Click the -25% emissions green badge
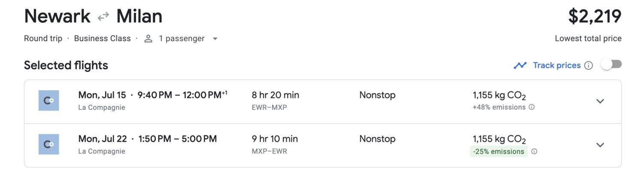The width and height of the screenshot is (644, 177). coord(498,152)
